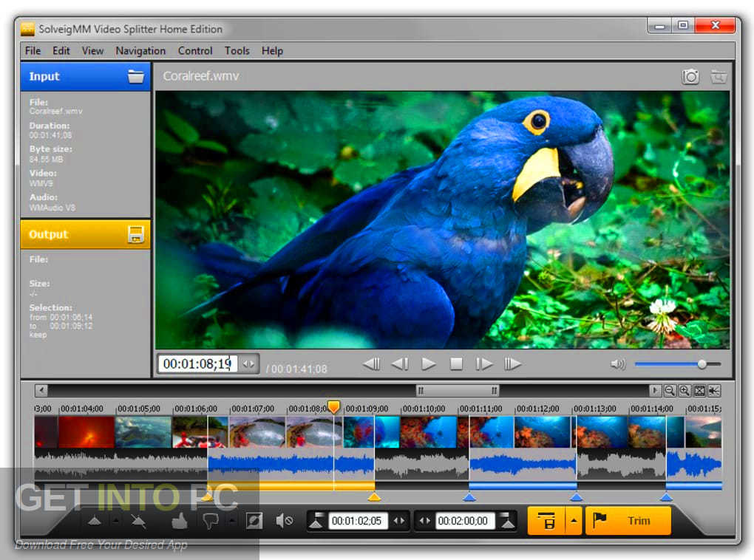Click the red lava thumbnail at 00:01:04;00
The height and width of the screenshot is (560, 754).
pos(86,432)
